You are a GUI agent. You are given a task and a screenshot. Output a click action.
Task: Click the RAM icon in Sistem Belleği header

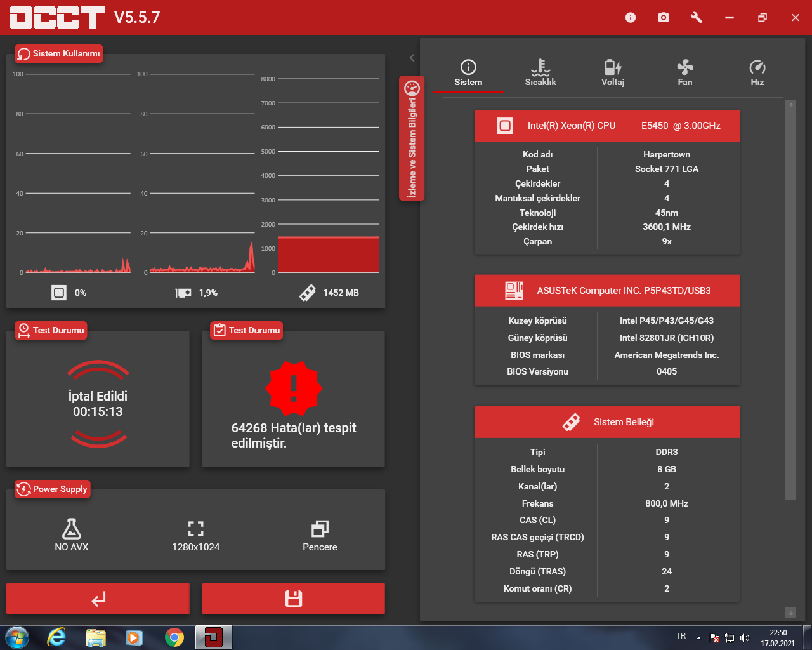(x=571, y=422)
